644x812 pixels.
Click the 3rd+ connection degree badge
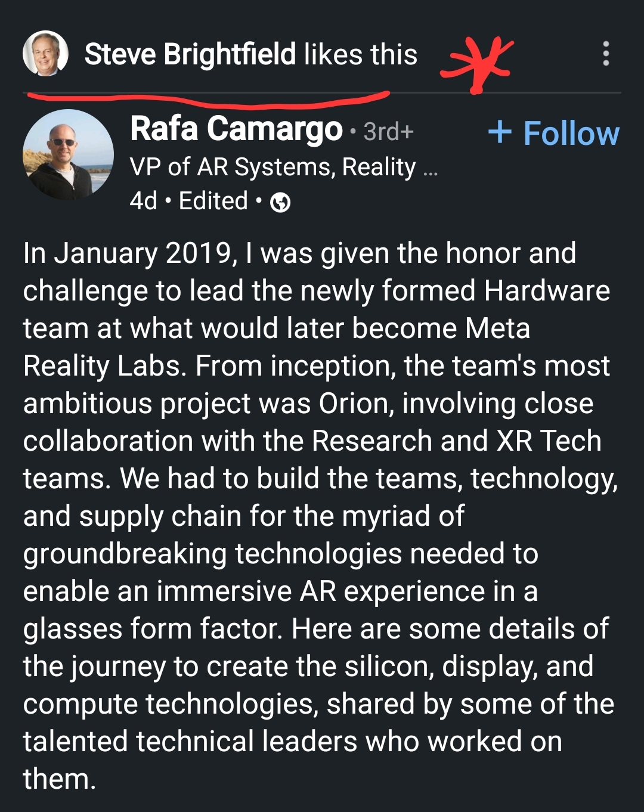388,131
